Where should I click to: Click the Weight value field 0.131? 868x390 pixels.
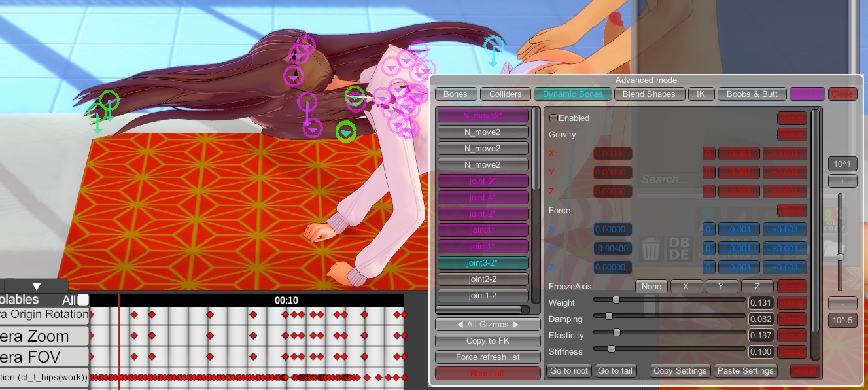click(x=761, y=303)
